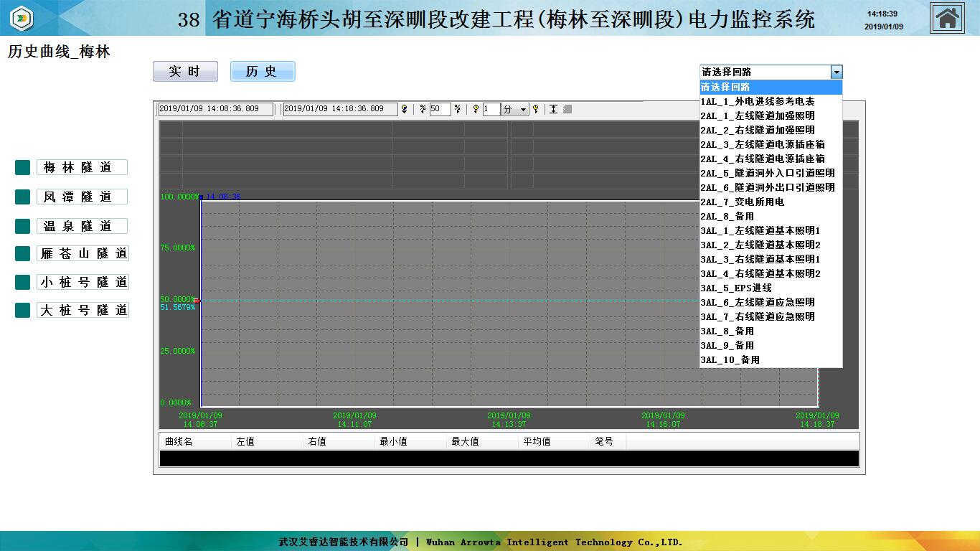Open the 分 time unit dropdown

tap(523, 110)
